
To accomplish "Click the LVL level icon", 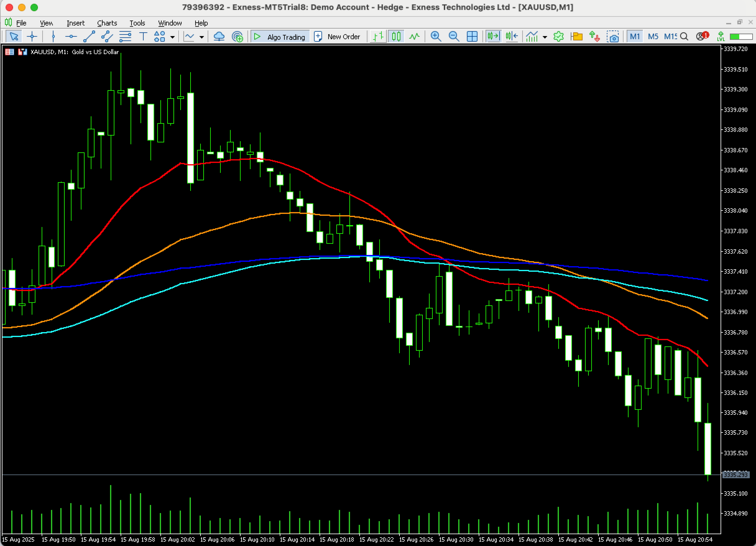I will tap(721, 37).
